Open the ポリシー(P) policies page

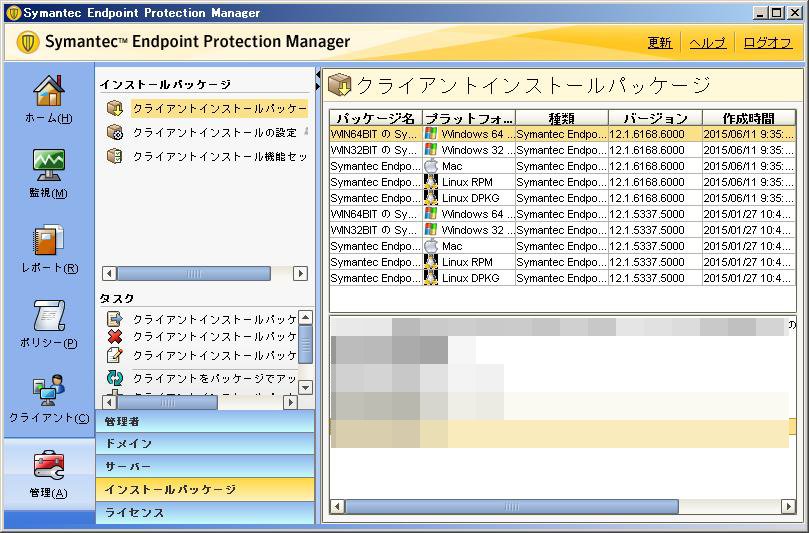pyautogui.click(x=48, y=315)
